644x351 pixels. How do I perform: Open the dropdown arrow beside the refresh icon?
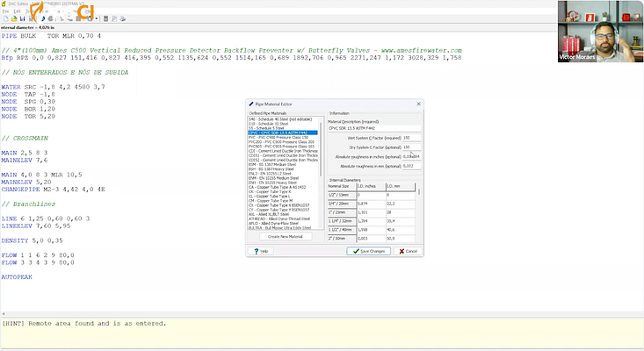(97, 18)
